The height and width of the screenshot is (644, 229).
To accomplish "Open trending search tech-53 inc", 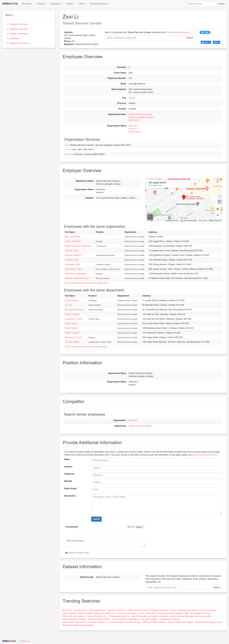I will (x=67, y=610).
